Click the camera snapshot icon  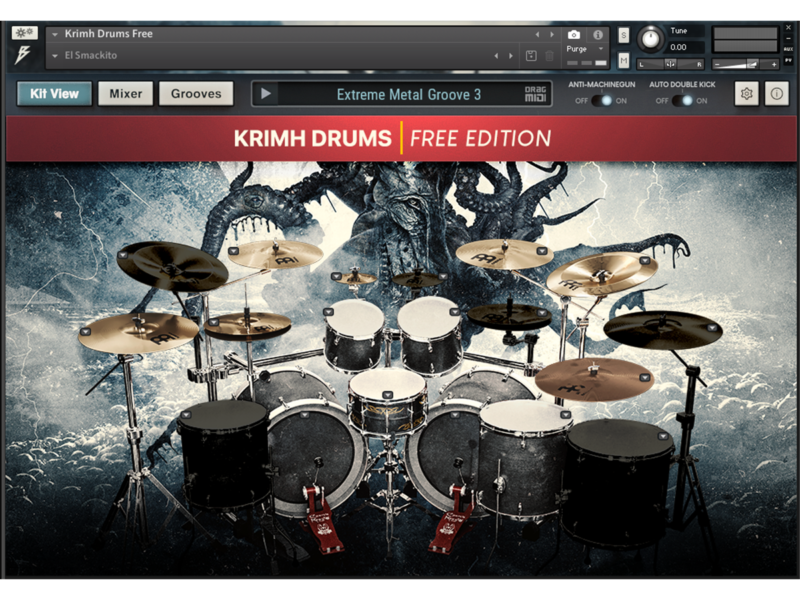coord(574,35)
